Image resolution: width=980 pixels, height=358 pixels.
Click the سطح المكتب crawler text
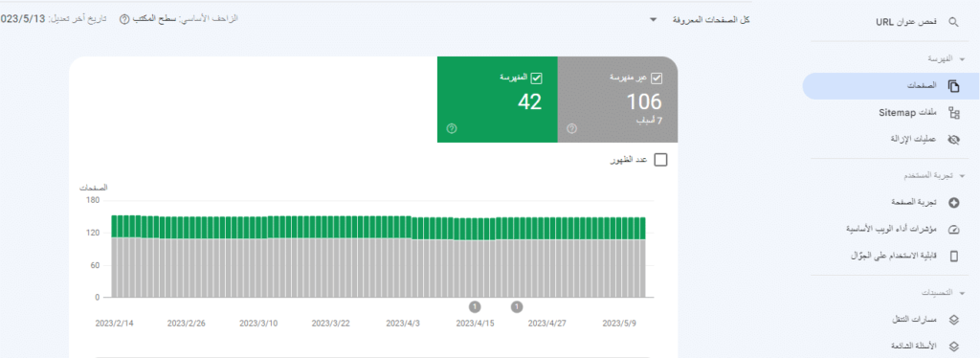154,19
